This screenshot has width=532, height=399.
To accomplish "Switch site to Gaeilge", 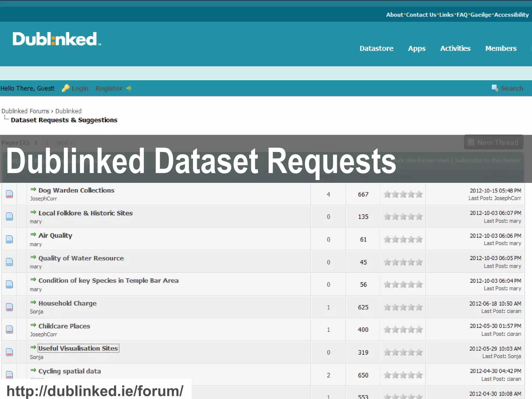I will pyautogui.click(x=481, y=15).
